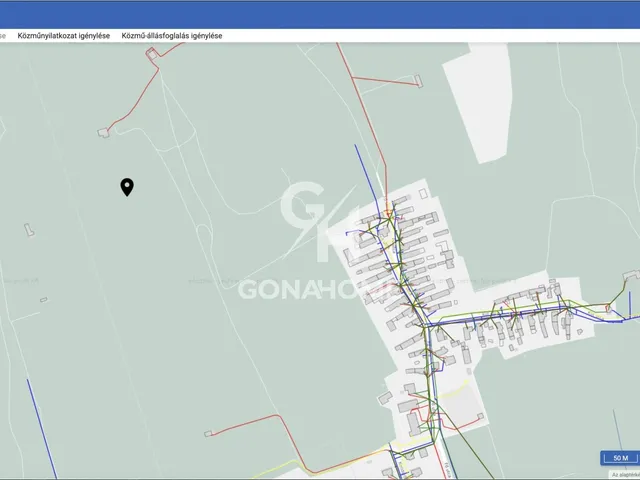Select the building at the far right edge
This screenshot has width=640, height=480.
click(x=632, y=276)
